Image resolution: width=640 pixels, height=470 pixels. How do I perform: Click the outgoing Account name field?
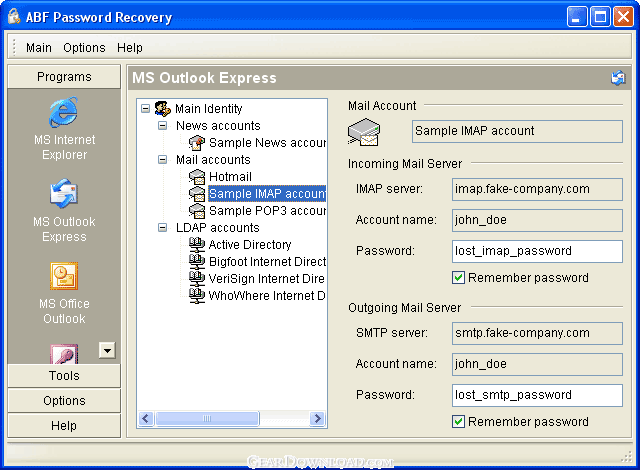click(537, 364)
